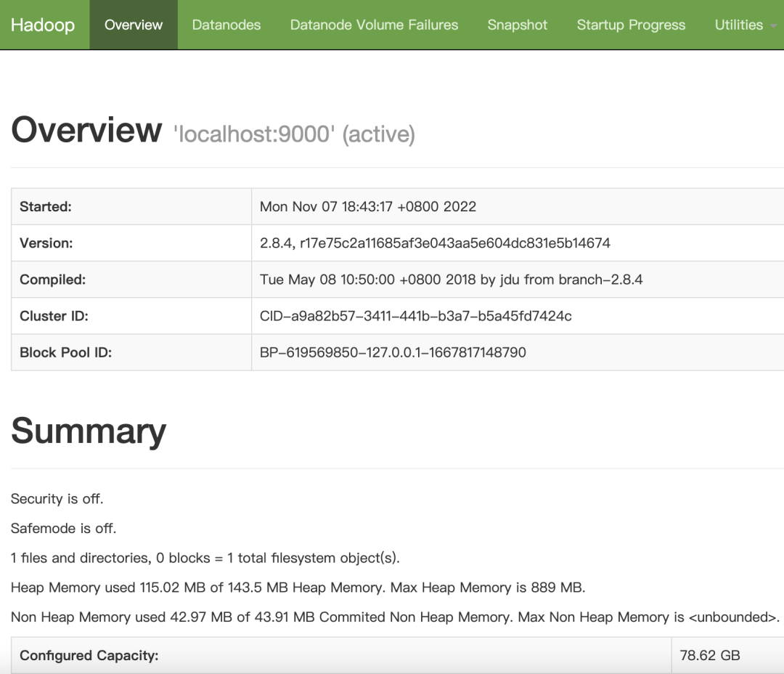Click the Heap Memory used line
The image size is (784, 674).
298,588
